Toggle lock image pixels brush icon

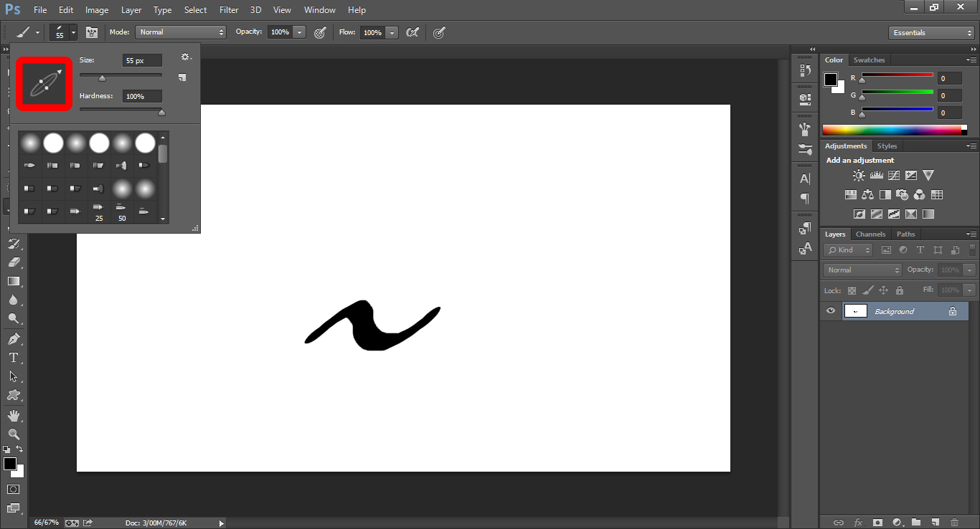[x=868, y=290]
